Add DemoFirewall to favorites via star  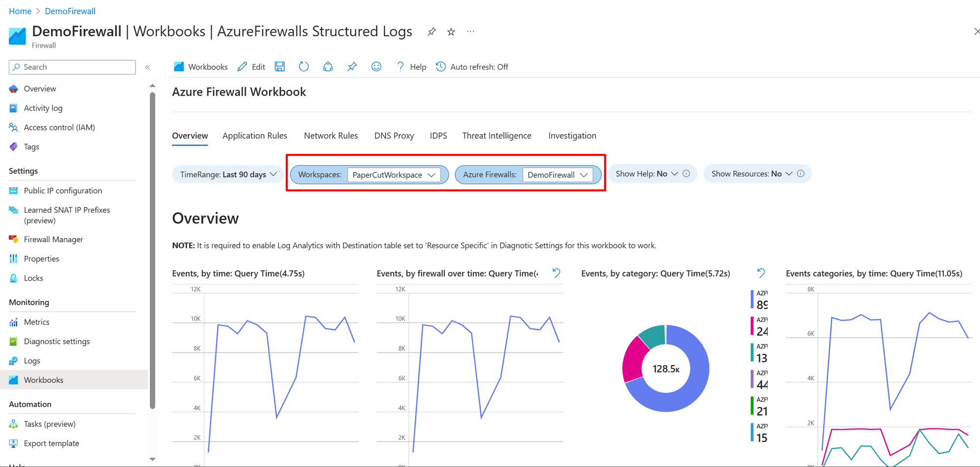(450, 31)
